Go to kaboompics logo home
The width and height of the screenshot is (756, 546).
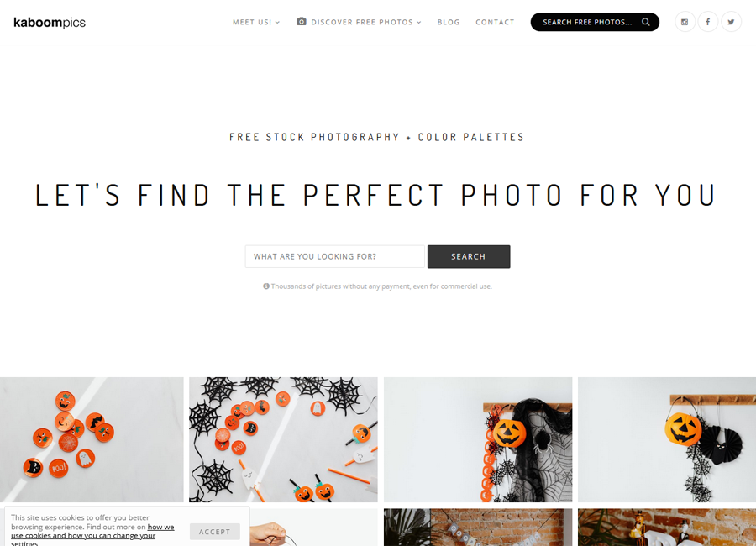click(50, 22)
